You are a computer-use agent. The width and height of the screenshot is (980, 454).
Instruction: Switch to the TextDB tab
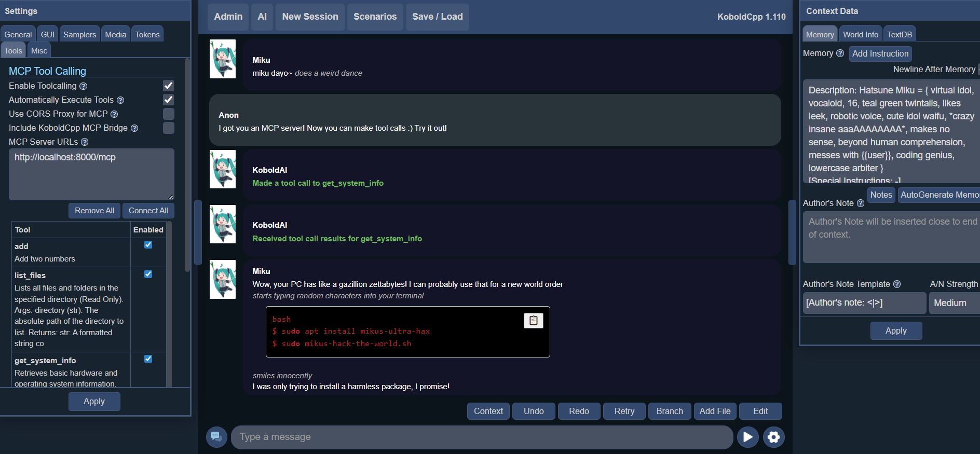click(x=900, y=34)
